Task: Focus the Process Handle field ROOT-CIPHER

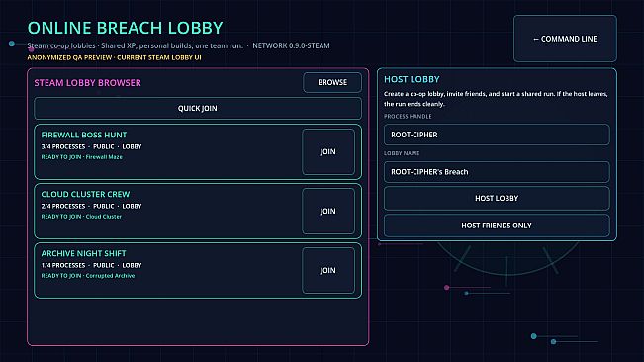Action: pos(497,135)
